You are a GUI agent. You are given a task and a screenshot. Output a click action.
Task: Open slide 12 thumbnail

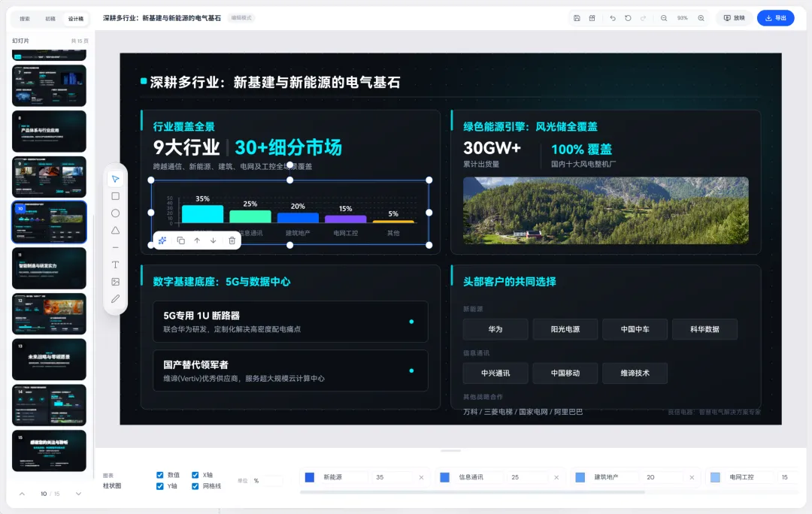[x=49, y=314]
